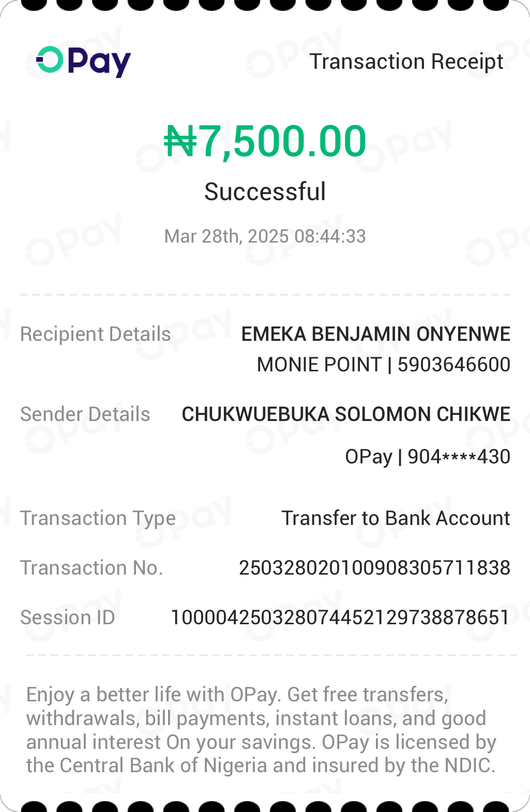Screen dimensions: 530x812
Task: Select the ₦7,500.00 amount
Action: click(x=265, y=141)
